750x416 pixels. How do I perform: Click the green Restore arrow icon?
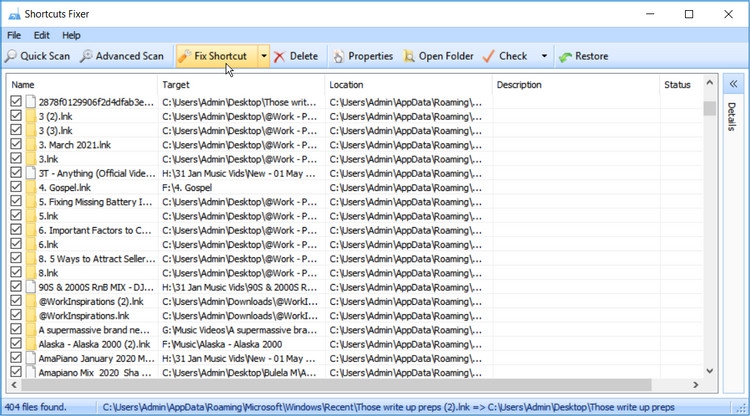(565, 57)
